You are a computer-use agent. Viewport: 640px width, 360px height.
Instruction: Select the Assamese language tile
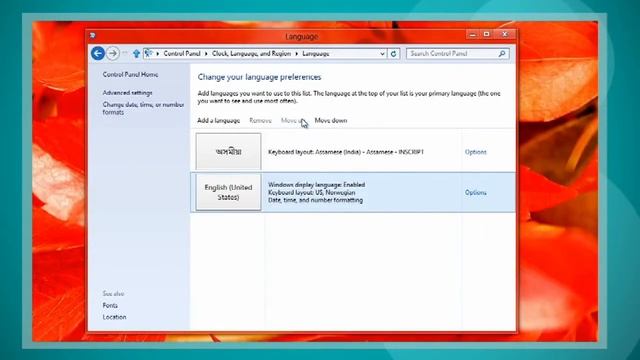tap(228, 151)
